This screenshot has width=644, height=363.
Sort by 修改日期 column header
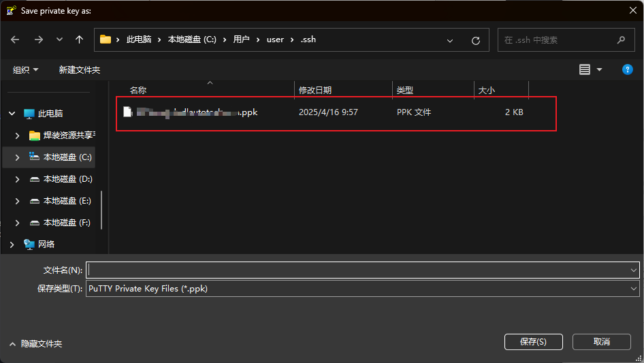(315, 90)
